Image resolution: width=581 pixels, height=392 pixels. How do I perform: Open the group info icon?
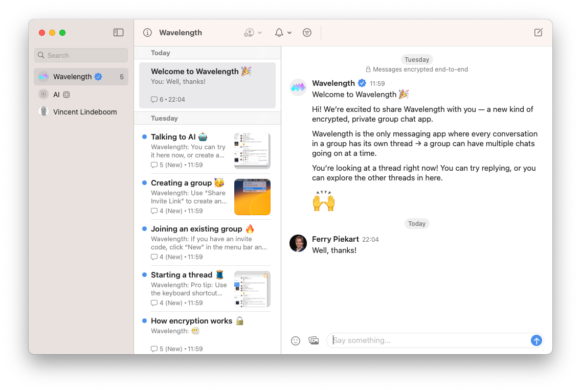coord(147,33)
